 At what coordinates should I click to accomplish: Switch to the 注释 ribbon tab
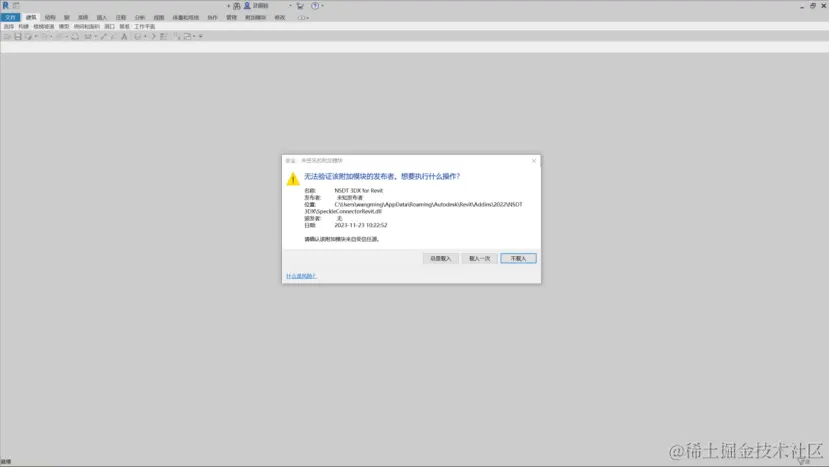tap(121, 17)
